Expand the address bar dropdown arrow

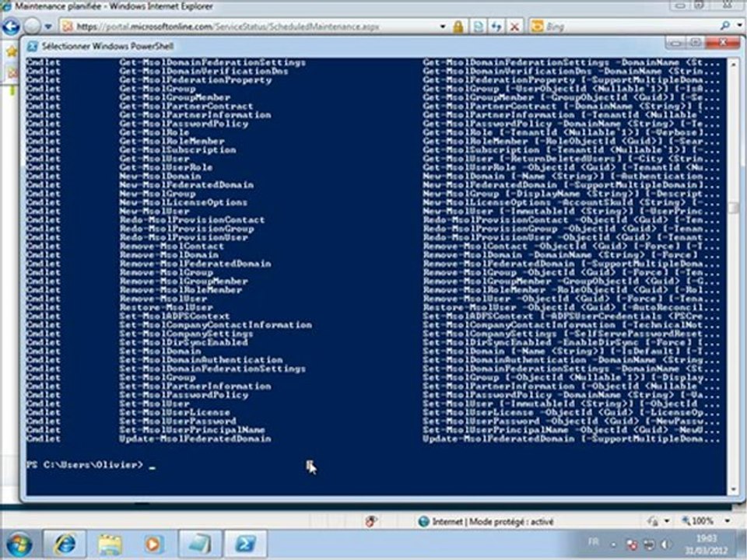[443, 26]
